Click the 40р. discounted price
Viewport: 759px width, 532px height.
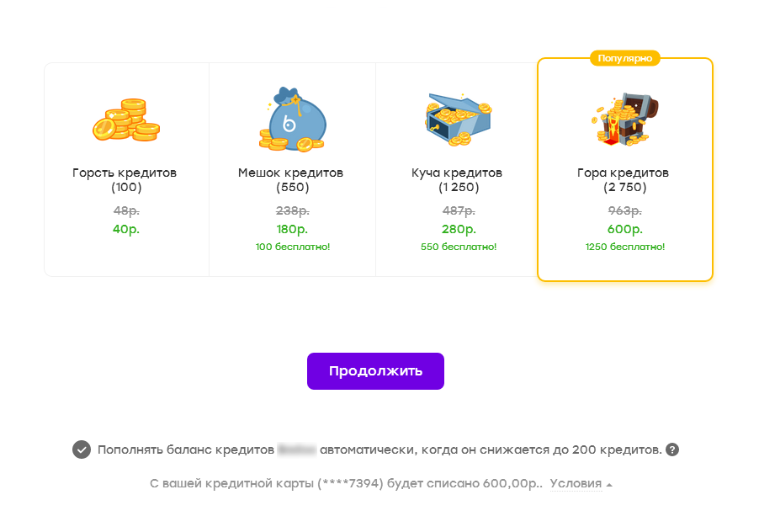(x=126, y=228)
